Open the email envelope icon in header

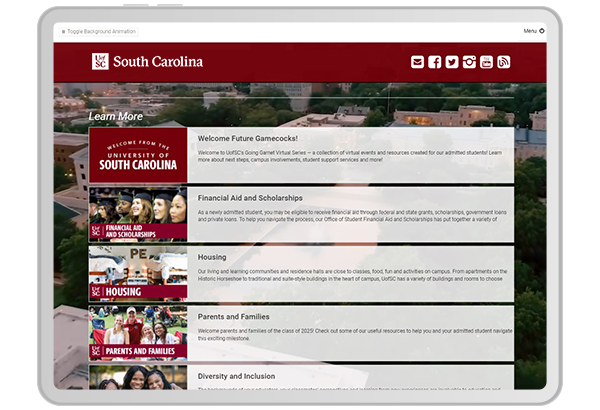(417, 62)
